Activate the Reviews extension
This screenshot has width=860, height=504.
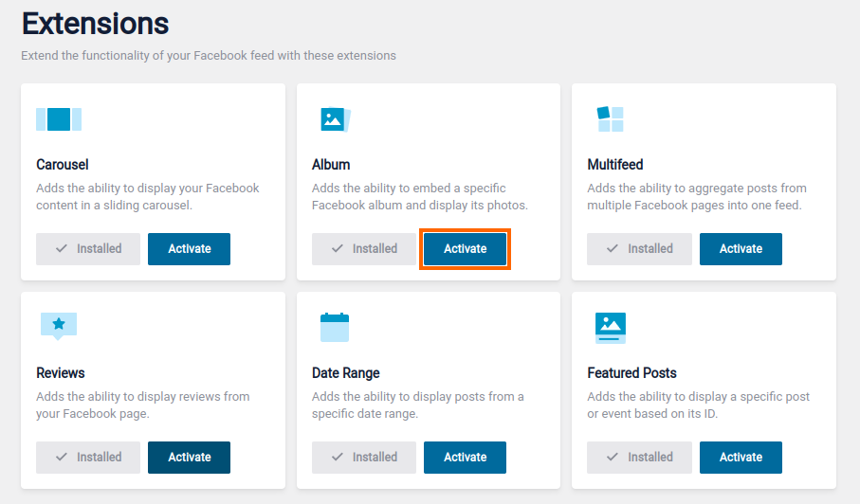[x=189, y=458]
